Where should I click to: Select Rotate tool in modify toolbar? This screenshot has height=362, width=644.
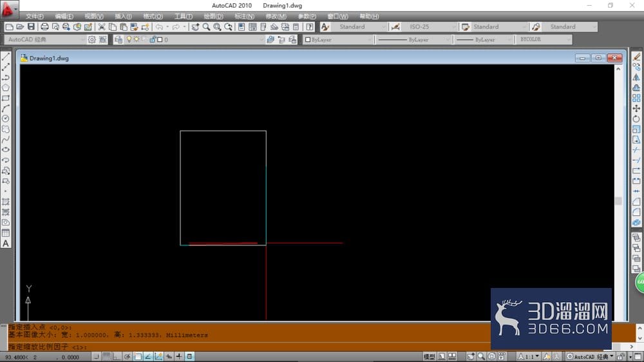point(636,119)
